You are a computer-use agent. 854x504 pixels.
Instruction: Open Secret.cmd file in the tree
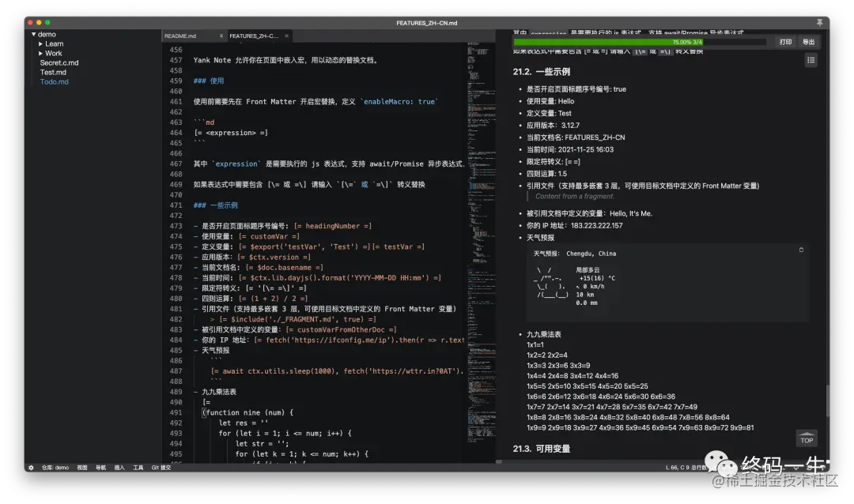59,62
